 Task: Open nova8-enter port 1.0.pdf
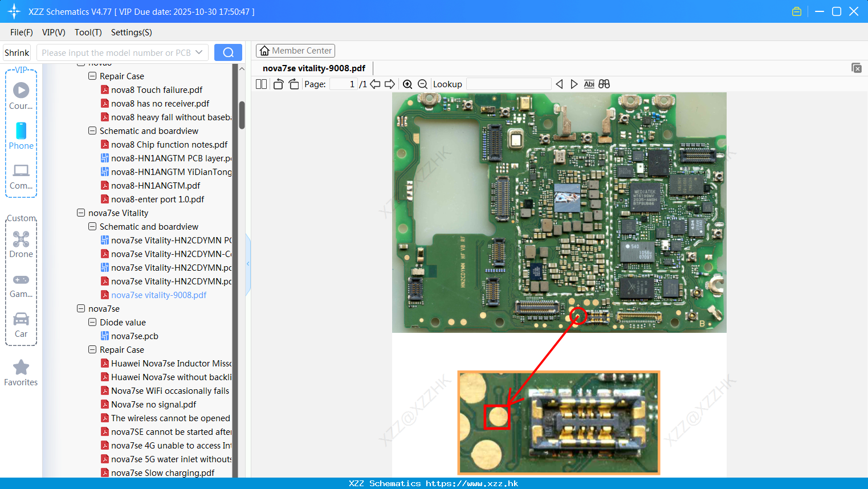point(157,199)
